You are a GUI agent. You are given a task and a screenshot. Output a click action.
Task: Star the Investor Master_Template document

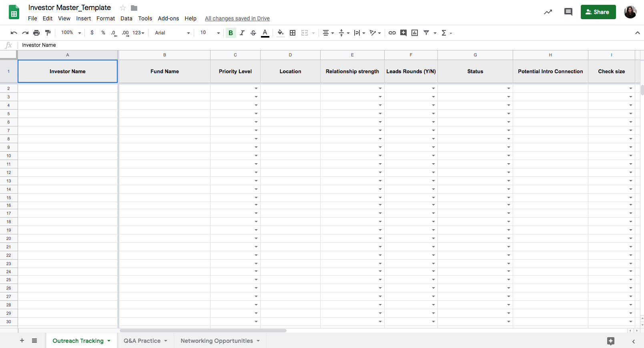[x=123, y=8]
